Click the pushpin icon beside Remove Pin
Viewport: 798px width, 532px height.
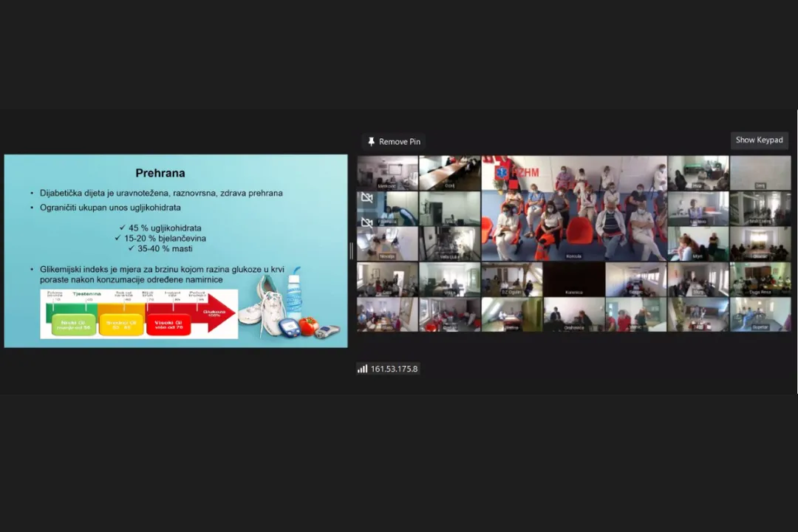coord(372,142)
